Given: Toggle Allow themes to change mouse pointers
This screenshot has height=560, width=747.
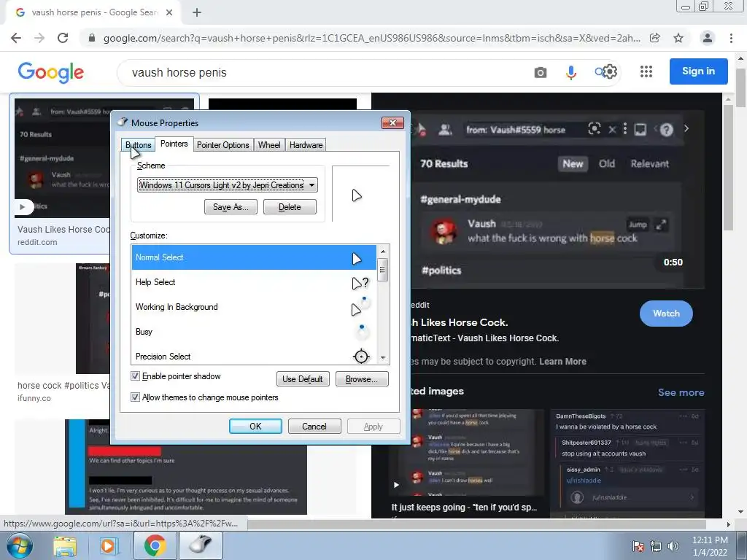Looking at the screenshot, I should pyautogui.click(x=135, y=397).
